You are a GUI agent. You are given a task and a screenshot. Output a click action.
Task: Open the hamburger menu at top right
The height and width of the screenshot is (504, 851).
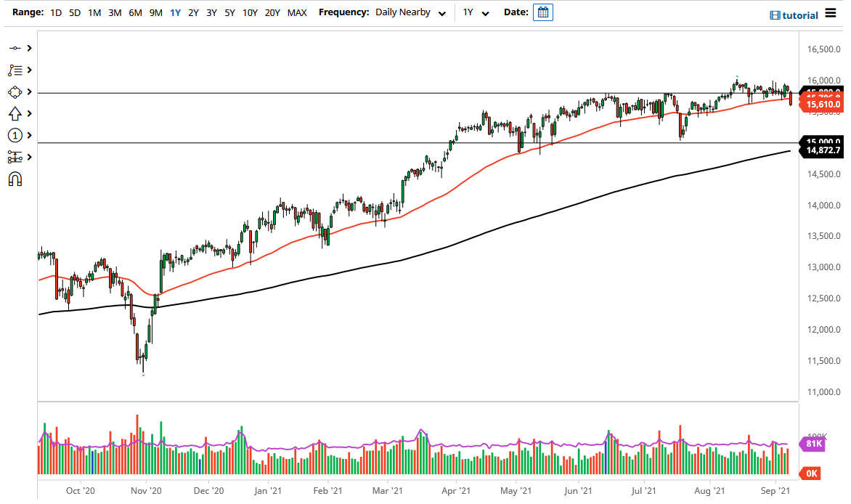pos(831,13)
